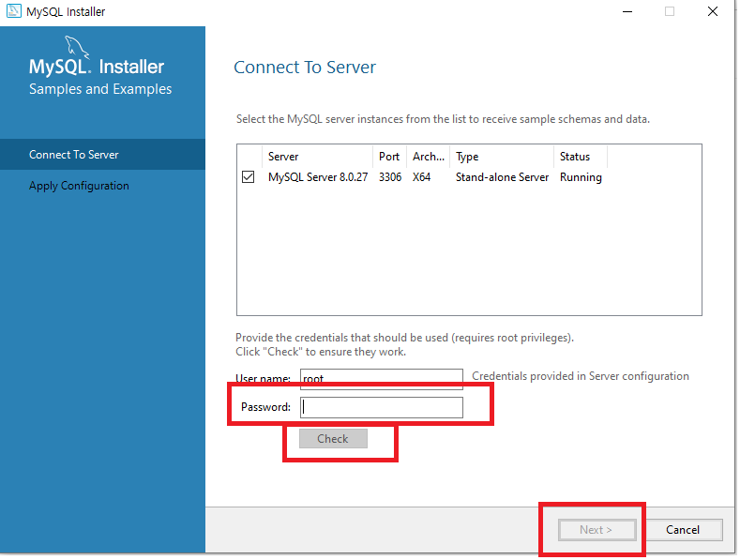Select Apply Configuration sidebar step
This screenshot has width=740, height=560.
pos(102,186)
